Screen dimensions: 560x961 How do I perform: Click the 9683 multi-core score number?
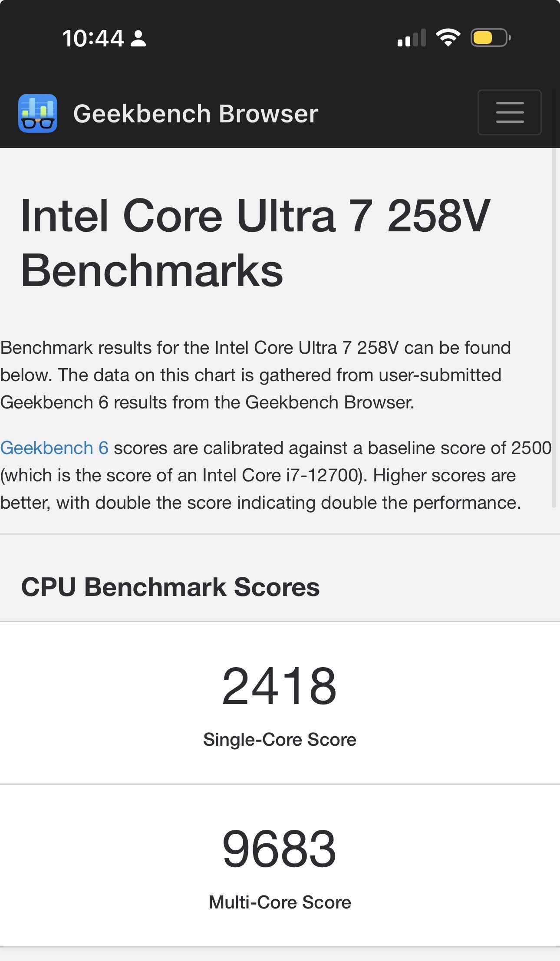pyautogui.click(x=279, y=849)
